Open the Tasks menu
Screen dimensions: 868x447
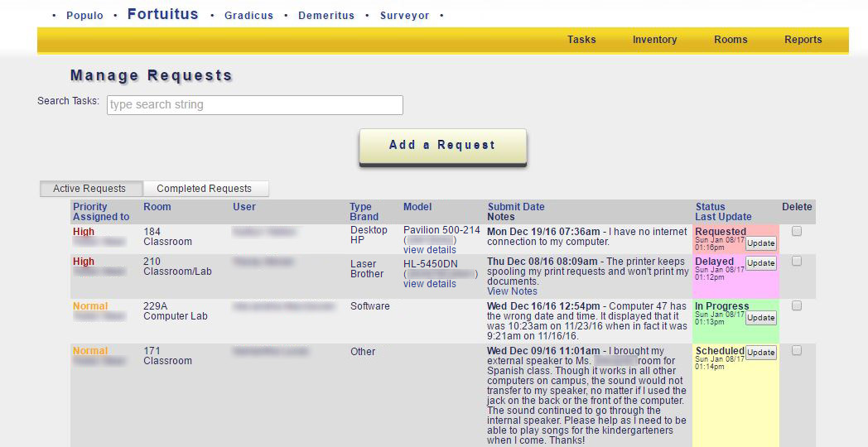581,40
